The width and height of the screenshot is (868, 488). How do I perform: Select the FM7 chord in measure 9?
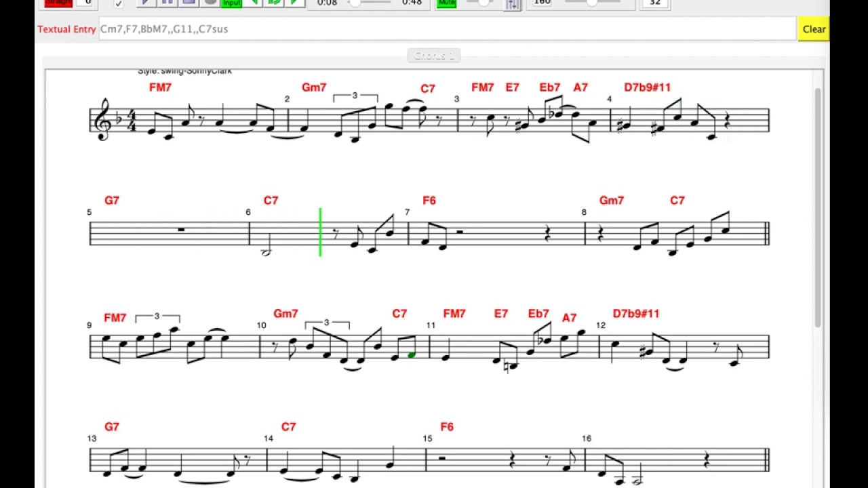(115, 318)
